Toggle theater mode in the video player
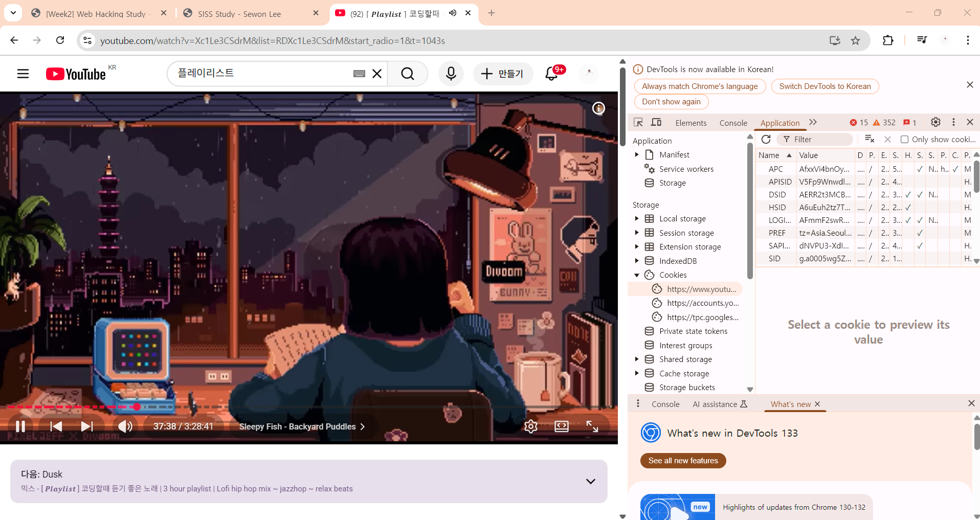 pyautogui.click(x=561, y=426)
